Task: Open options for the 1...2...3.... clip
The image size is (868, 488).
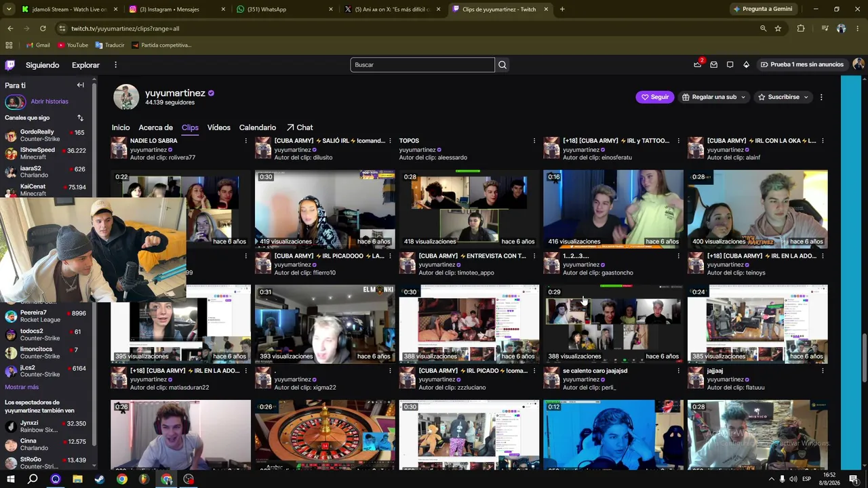Action: [x=678, y=256]
